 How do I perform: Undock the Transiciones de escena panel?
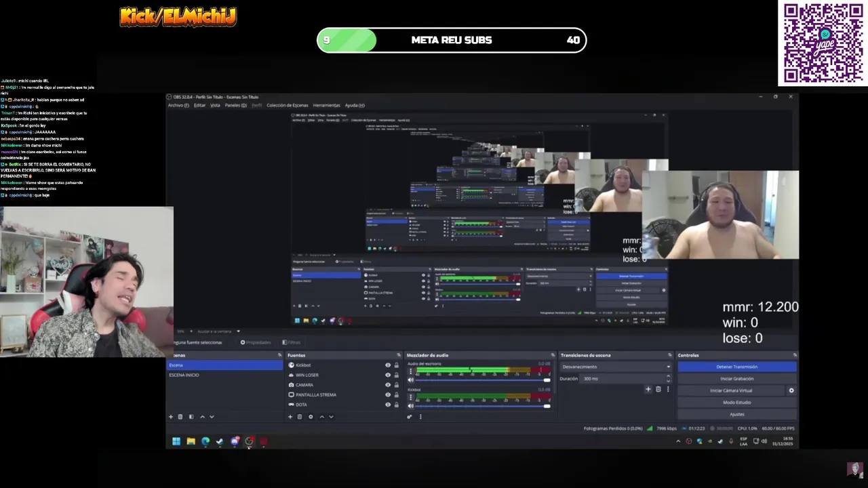tap(670, 354)
